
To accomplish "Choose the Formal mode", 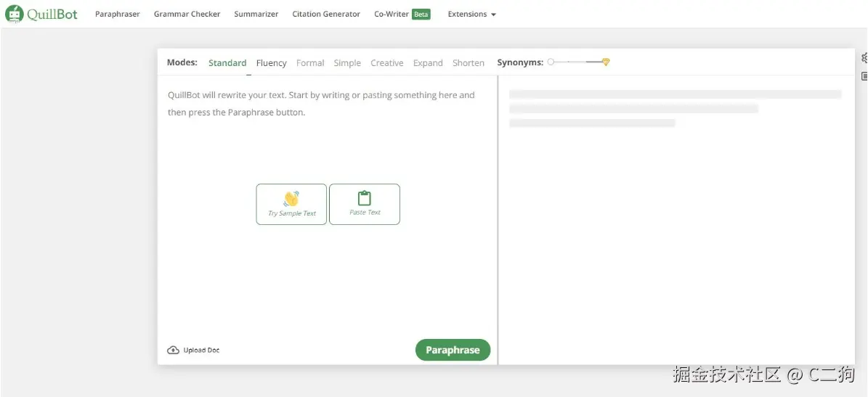I will 310,62.
